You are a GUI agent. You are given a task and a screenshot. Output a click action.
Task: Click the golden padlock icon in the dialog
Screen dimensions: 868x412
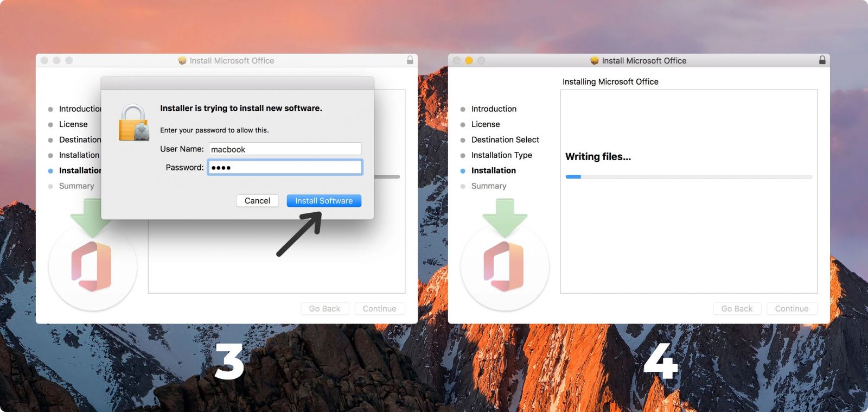(x=133, y=123)
